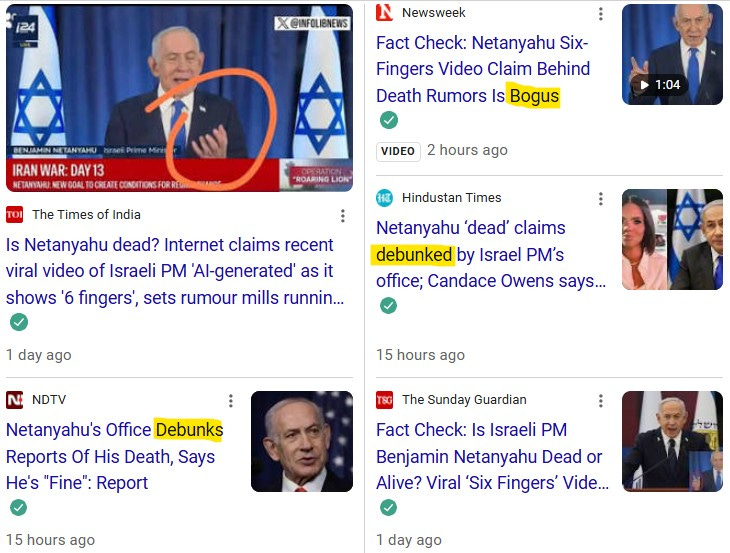Open the large i24 news image thumbnail
Screen dimensions: 730x553
pos(179,98)
